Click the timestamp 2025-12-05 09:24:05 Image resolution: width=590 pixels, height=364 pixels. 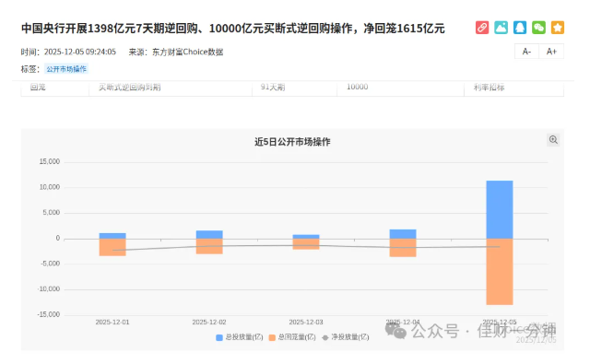(80, 52)
